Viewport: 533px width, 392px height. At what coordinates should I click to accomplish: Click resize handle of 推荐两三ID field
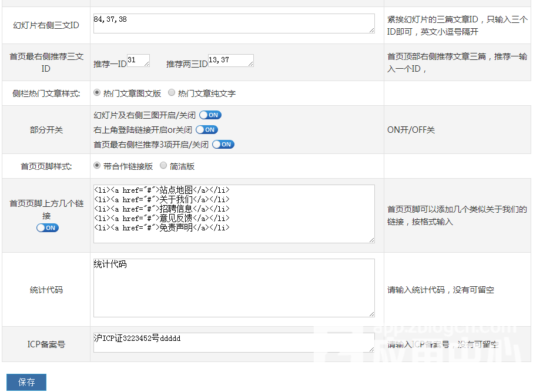pos(250,63)
